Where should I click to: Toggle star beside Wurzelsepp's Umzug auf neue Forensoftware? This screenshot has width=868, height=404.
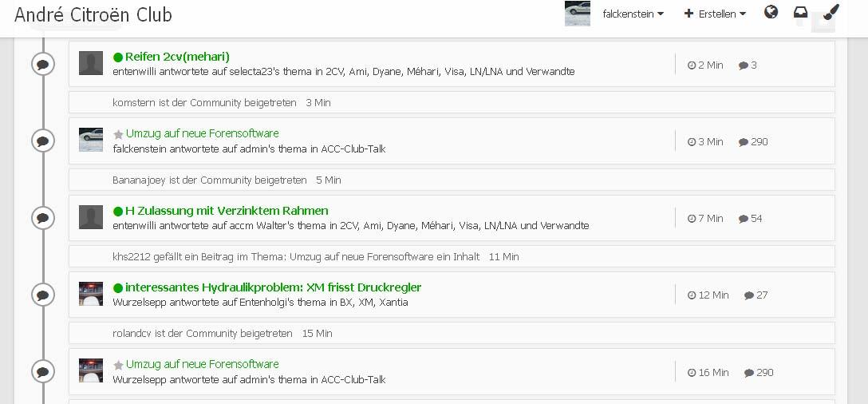(118, 365)
